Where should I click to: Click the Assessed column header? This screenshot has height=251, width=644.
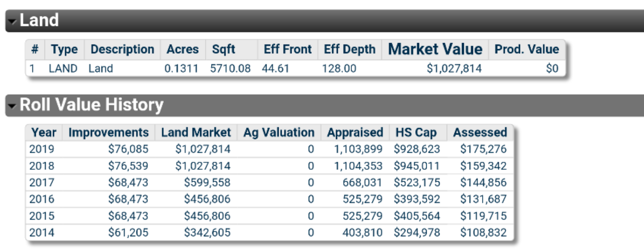[480, 133]
